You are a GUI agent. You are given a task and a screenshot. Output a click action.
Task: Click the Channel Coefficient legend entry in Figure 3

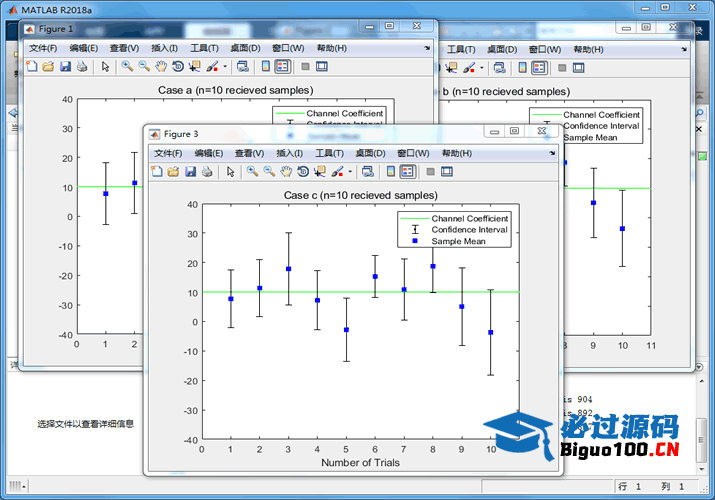469,218
